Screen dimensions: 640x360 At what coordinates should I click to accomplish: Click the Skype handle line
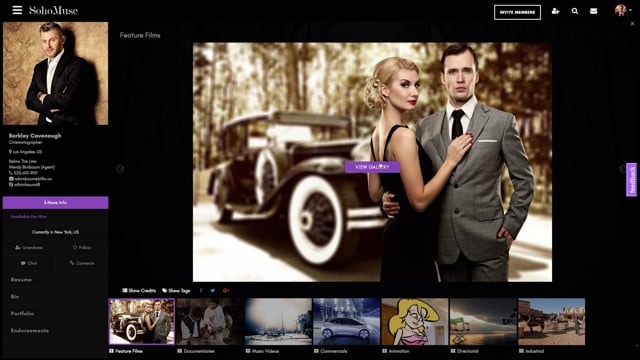pyautogui.click(x=24, y=184)
